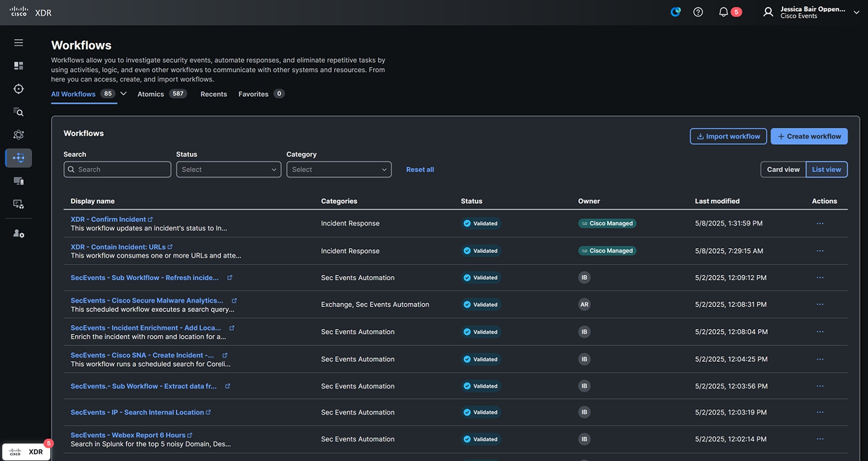Image resolution: width=868 pixels, height=461 pixels.
Task: Open actions dropdown for Refresh incide... row
Action: coord(820,278)
